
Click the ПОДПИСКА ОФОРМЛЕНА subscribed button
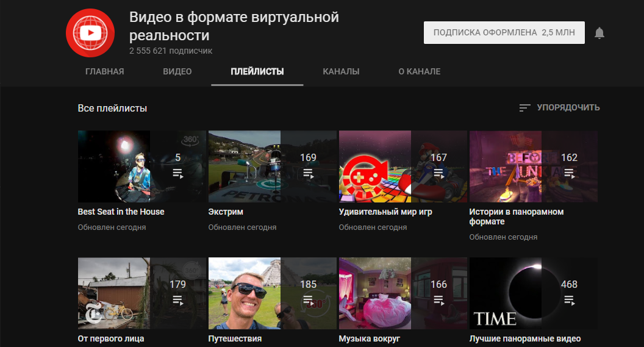(x=504, y=33)
